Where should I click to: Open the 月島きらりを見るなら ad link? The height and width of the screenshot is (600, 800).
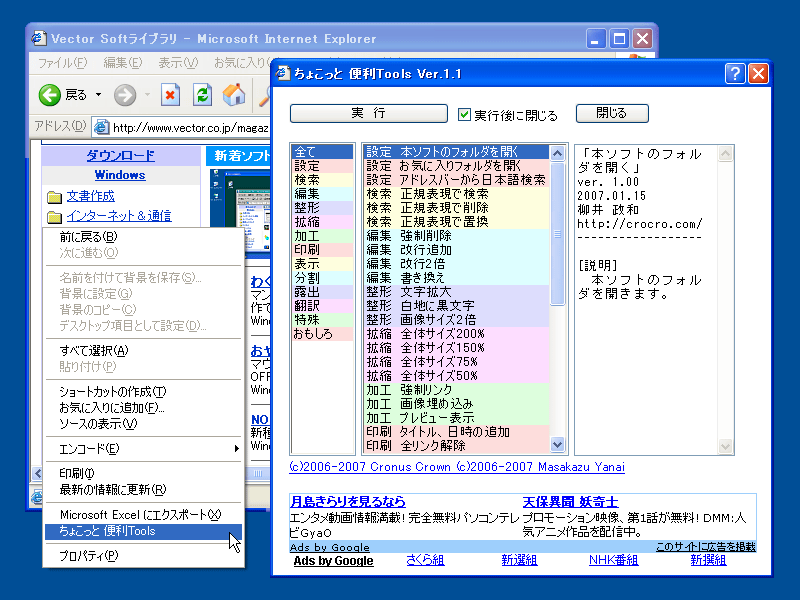point(347,502)
